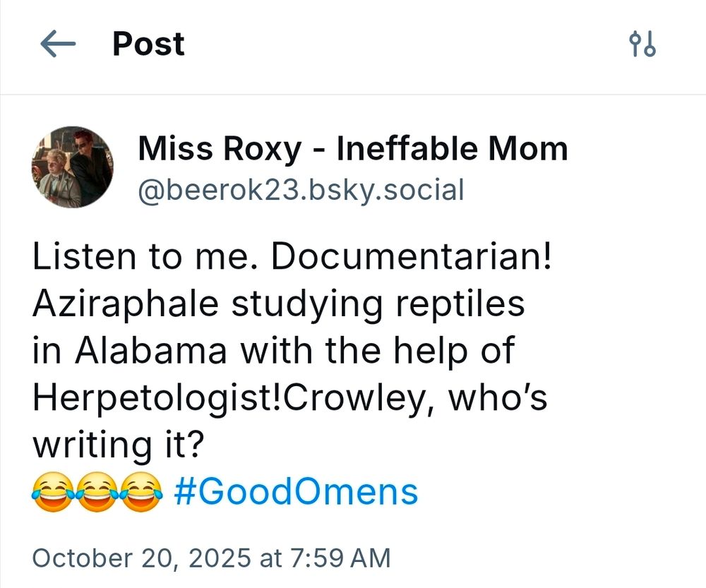Click the last laughing-crying emoji
Viewport: 706px width, 588px height.
pos(142,492)
